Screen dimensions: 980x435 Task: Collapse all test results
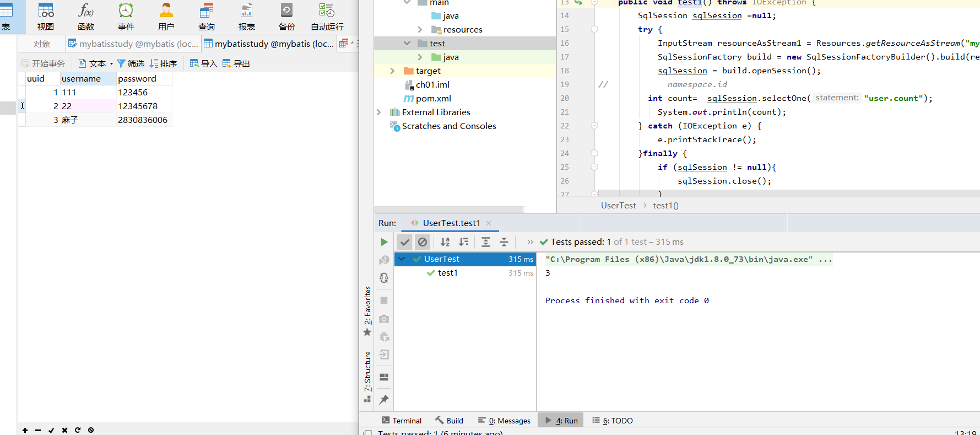(504, 242)
